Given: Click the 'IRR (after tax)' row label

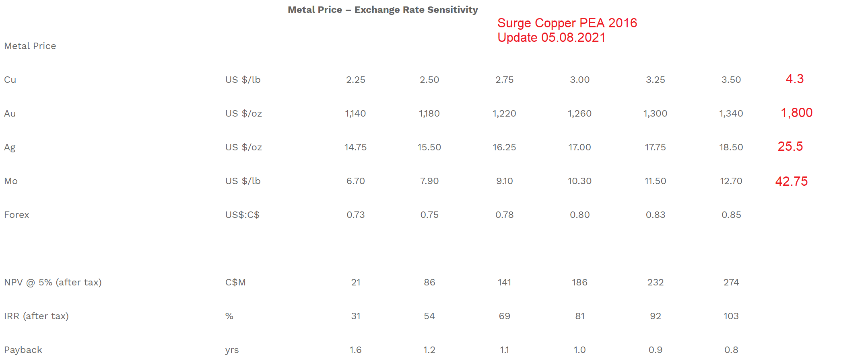Looking at the screenshot, I should [36, 316].
